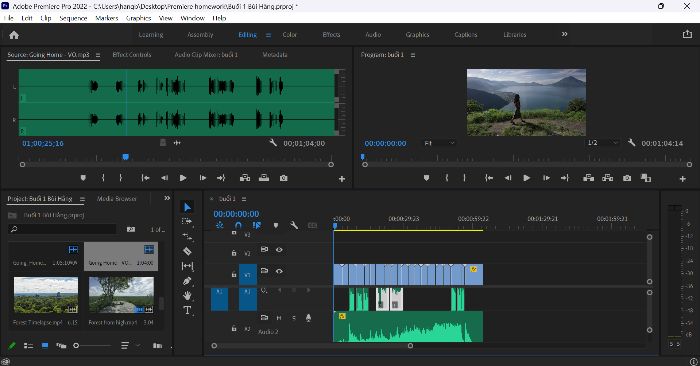Screen dimensions: 700x366
Task: Open Source monitor button editor plus
Action: point(342,179)
